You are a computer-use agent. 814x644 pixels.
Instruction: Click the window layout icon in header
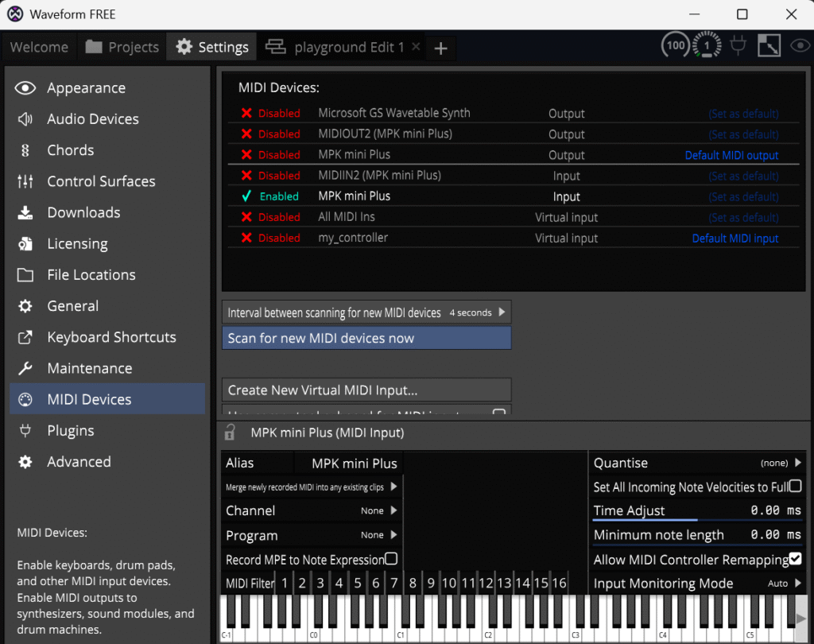[x=769, y=45]
